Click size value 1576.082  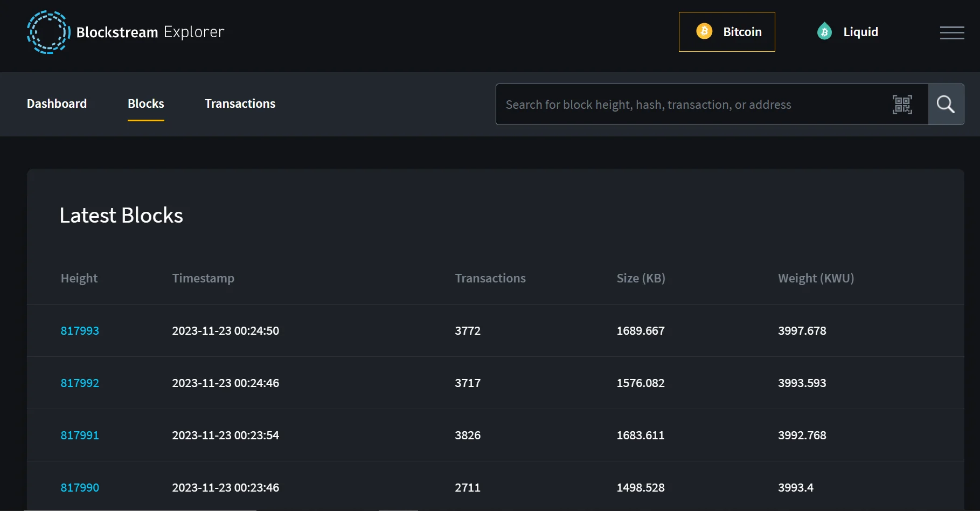(641, 383)
